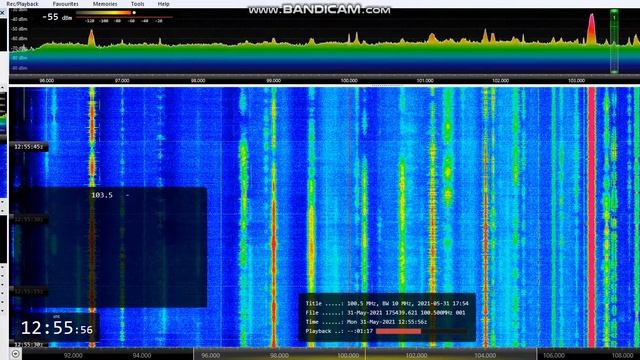Open the Rec/Playback menu

(x=22, y=4)
